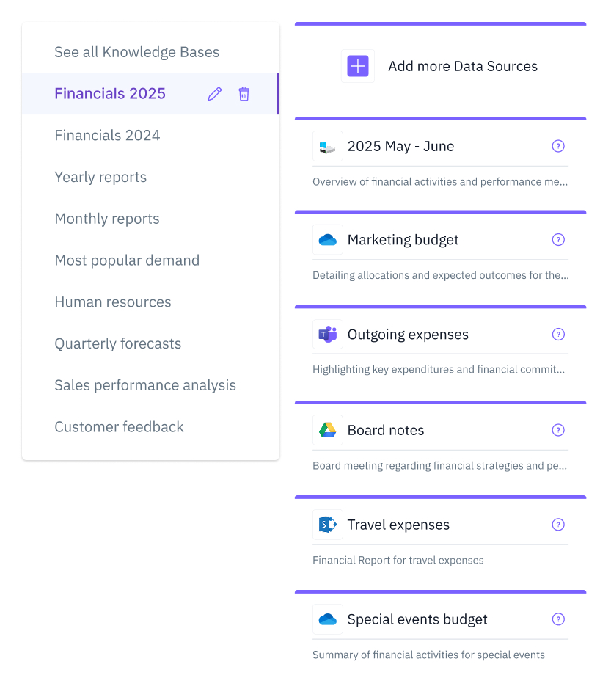Select Human resources knowledge base
Image resolution: width=611 pixels, height=700 pixels.
coord(113,302)
